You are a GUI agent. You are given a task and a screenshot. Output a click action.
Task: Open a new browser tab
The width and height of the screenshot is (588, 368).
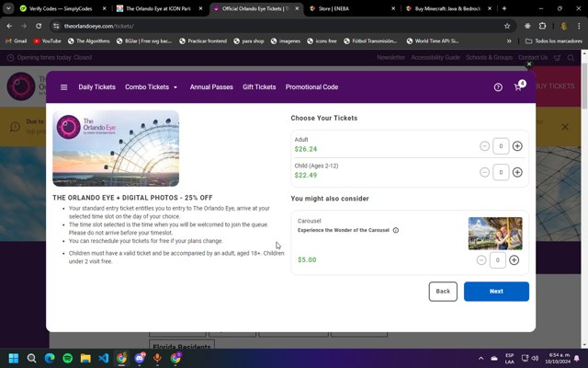[x=504, y=8]
